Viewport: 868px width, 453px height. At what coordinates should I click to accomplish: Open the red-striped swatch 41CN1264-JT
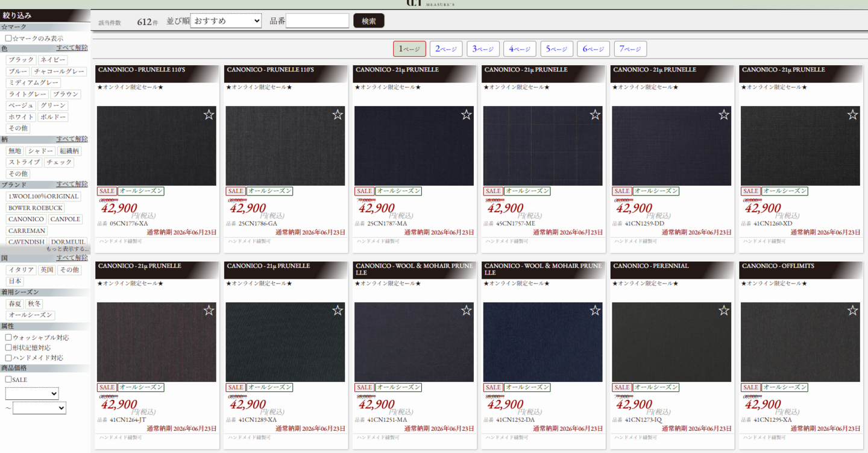click(157, 342)
